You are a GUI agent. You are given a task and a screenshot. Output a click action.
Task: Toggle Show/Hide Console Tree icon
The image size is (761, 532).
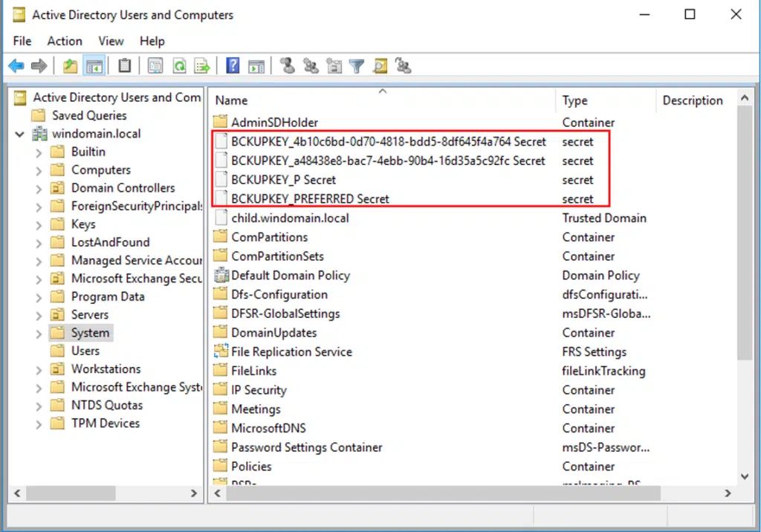click(94, 65)
